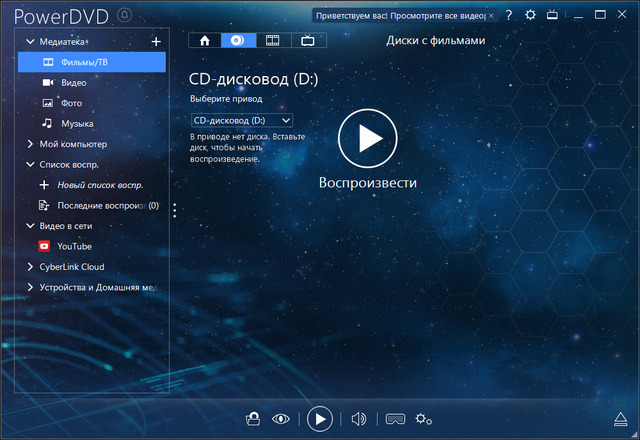
Task: Select the movie disc icon tab
Action: click(237, 41)
